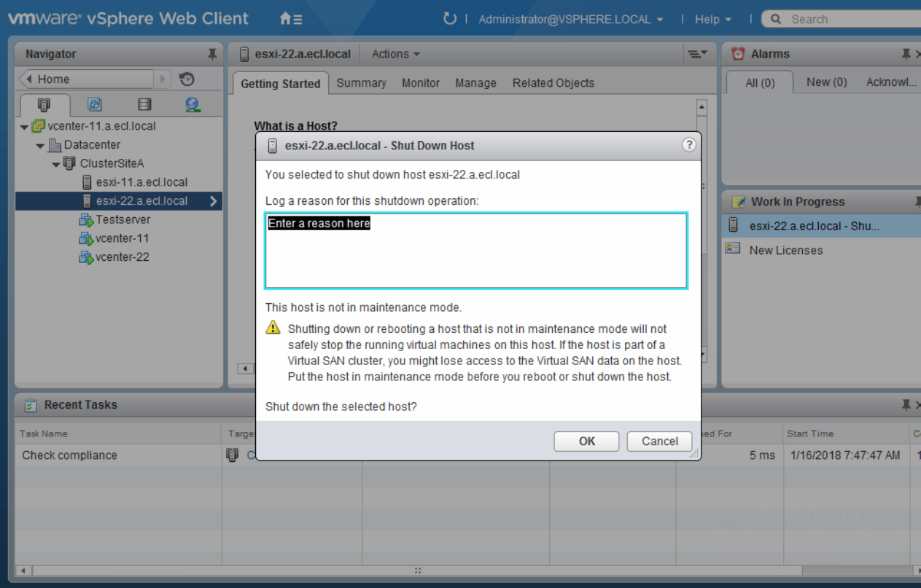Image resolution: width=921 pixels, height=588 pixels.
Task: Confirm shutdown with OK button
Action: click(x=586, y=442)
